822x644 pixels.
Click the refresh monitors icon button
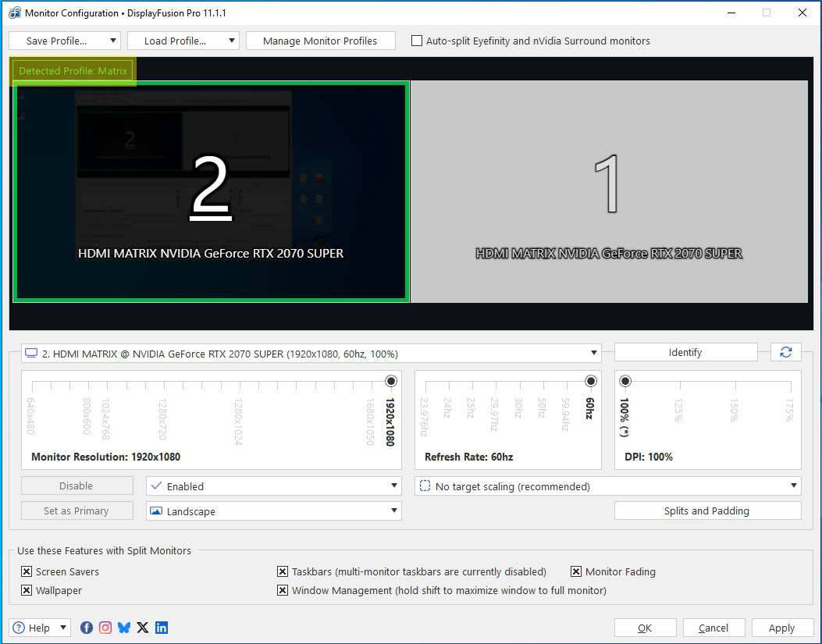pos(785,353)
